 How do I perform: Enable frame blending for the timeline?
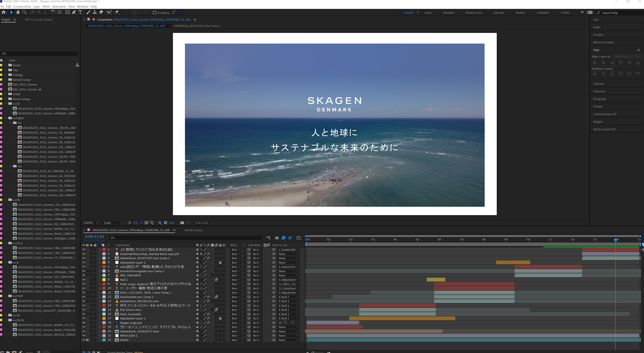tap(283, 238)
